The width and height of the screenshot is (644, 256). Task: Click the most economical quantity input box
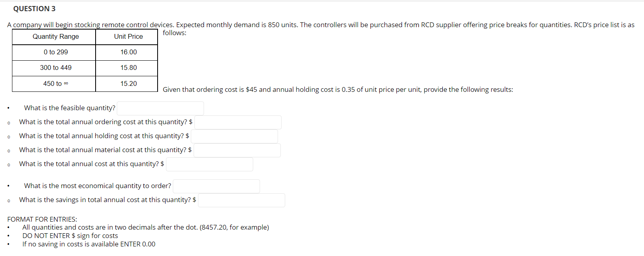(x=216, y=186)
